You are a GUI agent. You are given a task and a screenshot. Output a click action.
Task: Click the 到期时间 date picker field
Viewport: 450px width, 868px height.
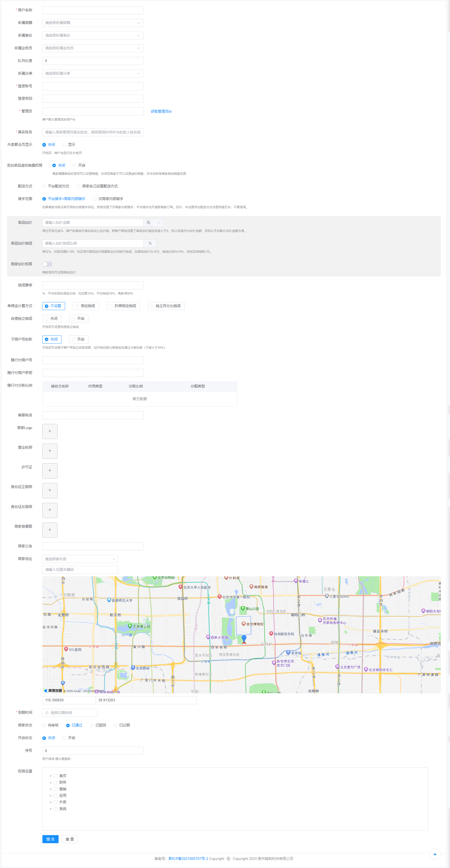70,713
